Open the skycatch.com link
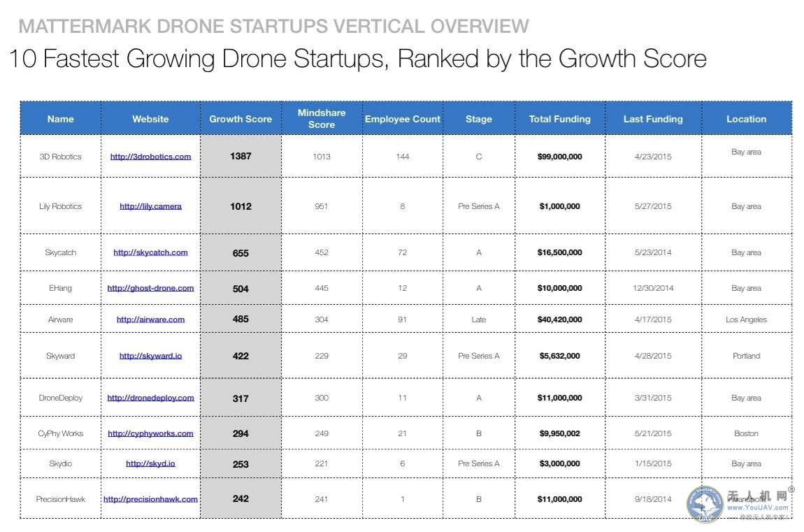Viewport: 804px width, 532px height. (x=150, y=252)
